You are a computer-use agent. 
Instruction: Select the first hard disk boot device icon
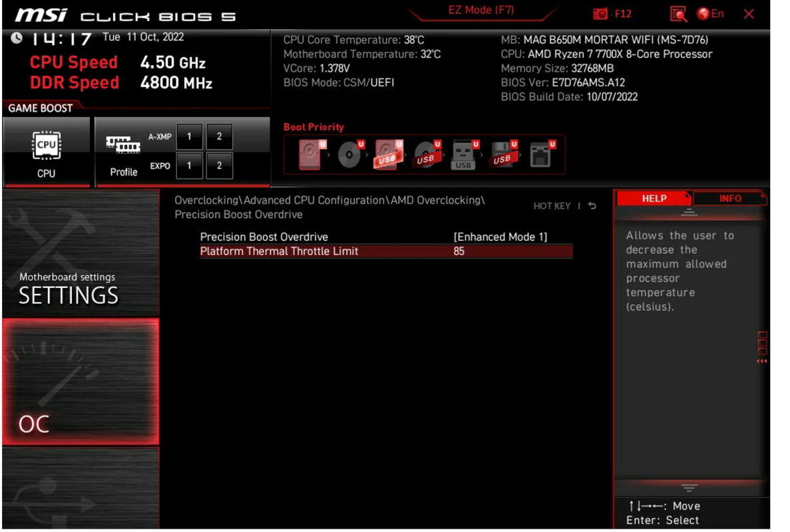pyautogui.click(x=312, y=154)
